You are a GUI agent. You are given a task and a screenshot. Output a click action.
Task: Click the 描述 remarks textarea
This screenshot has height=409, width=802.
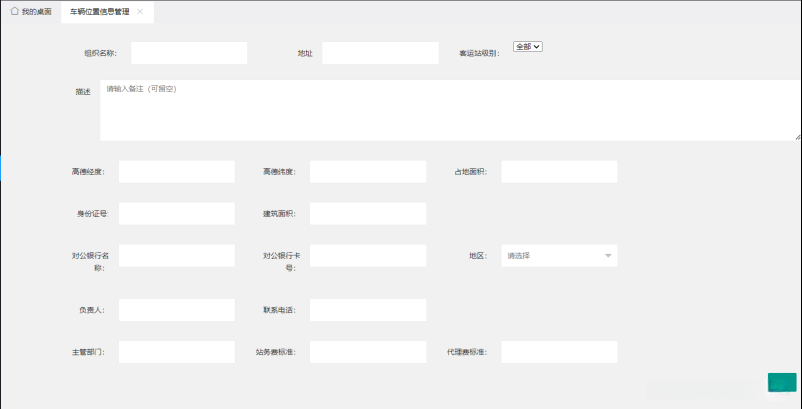(x=450, y=110)
